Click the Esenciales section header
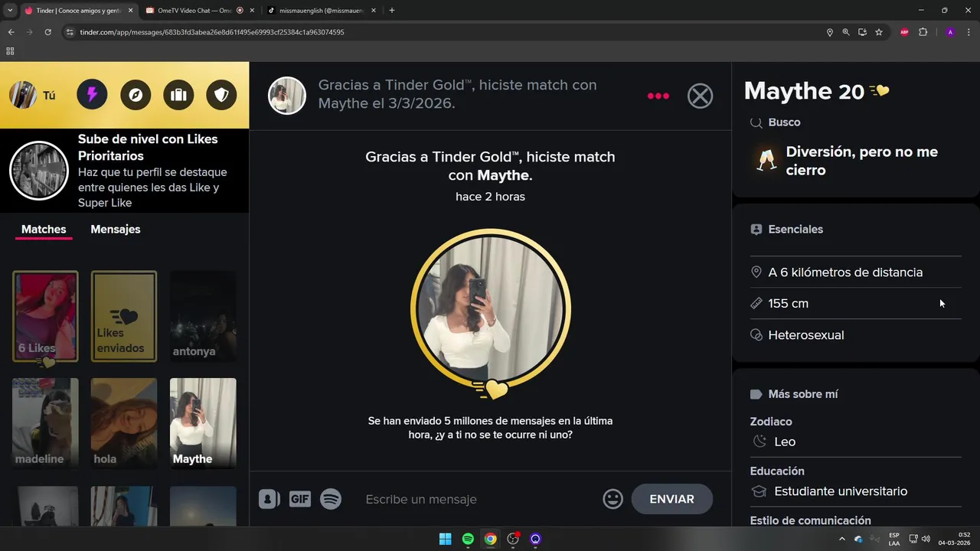 [x=795, y=230]
